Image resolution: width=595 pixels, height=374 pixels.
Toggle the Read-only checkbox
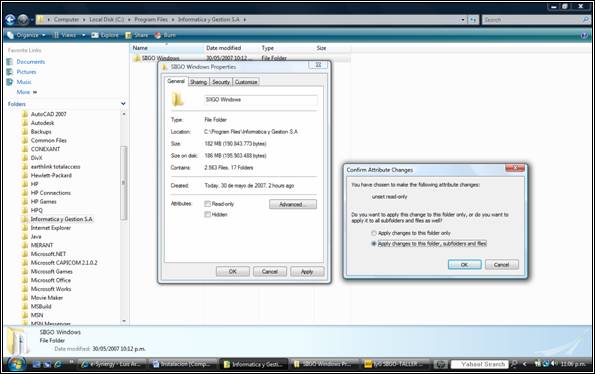click(208, 204)
